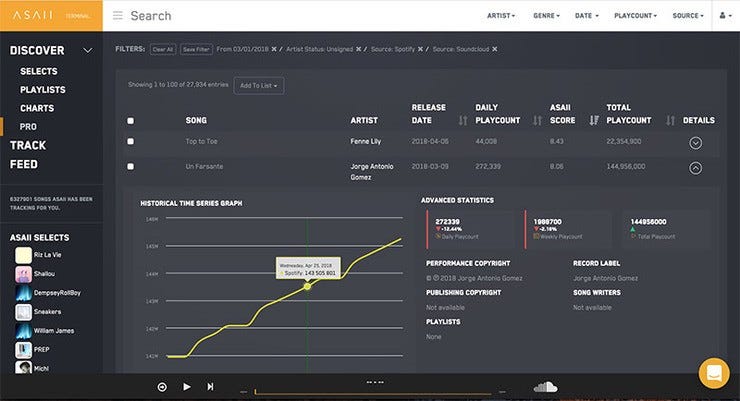Open the PLAYCOUNT filter dropdown
The image size is (740, 401).
(x=635, y=16)
